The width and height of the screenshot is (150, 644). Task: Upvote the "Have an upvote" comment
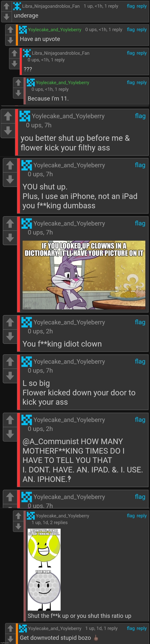[x=10, y=30]
